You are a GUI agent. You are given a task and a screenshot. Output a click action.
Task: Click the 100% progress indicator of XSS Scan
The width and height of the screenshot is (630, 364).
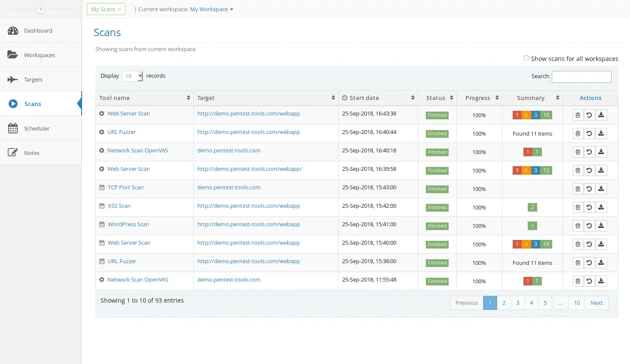tap(479, 207)
